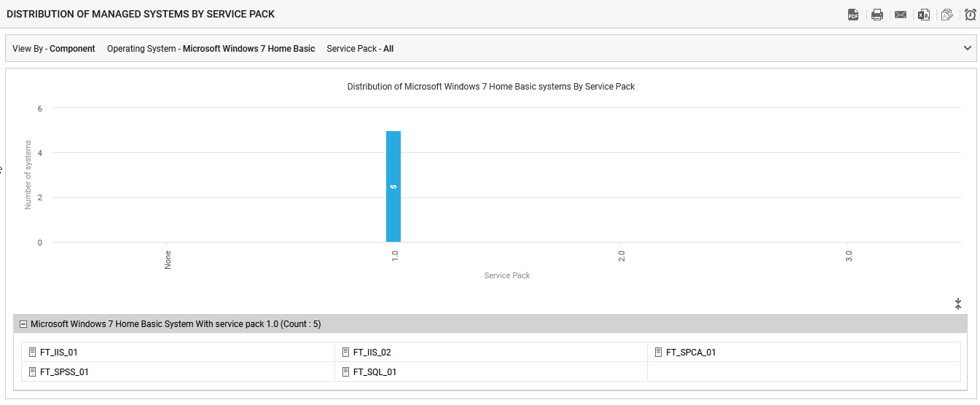Click the Number of systems y-axis title
Image resolution: width=980 pixels, height=405 pixels.
[x=28, y=175]
